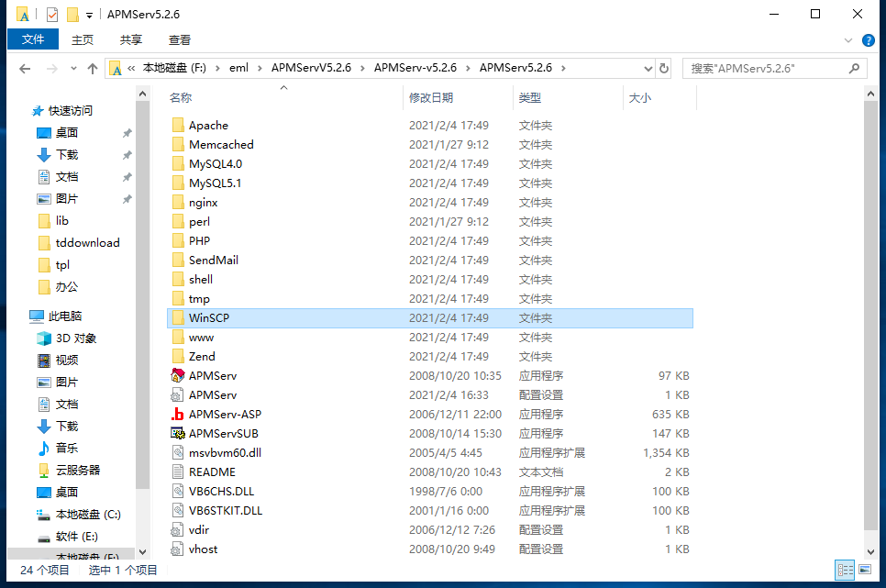Viewport: 886px width, 588px height.
Task: Open the 查看 ribbon tab
Action: [x=180, y=40]
